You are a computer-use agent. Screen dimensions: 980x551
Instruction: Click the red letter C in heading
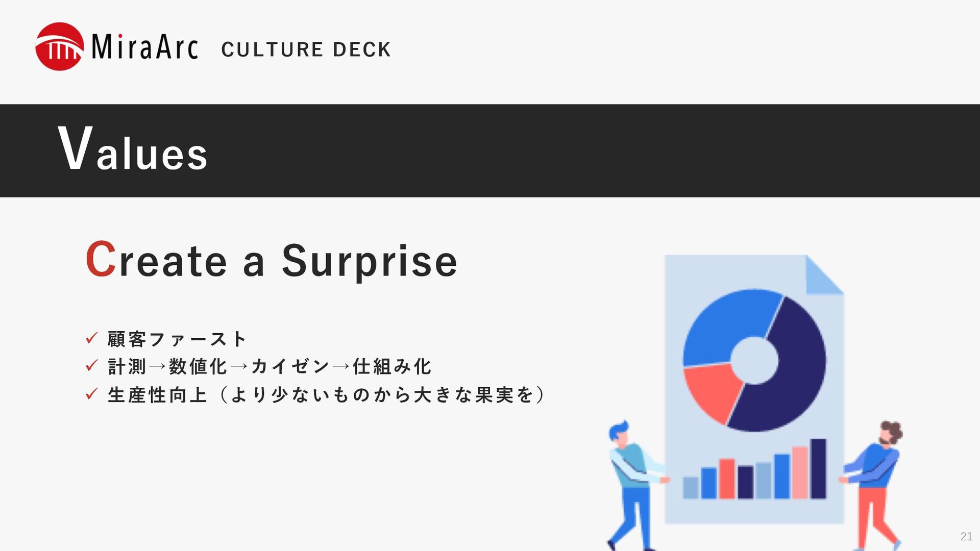pos(101,259)
